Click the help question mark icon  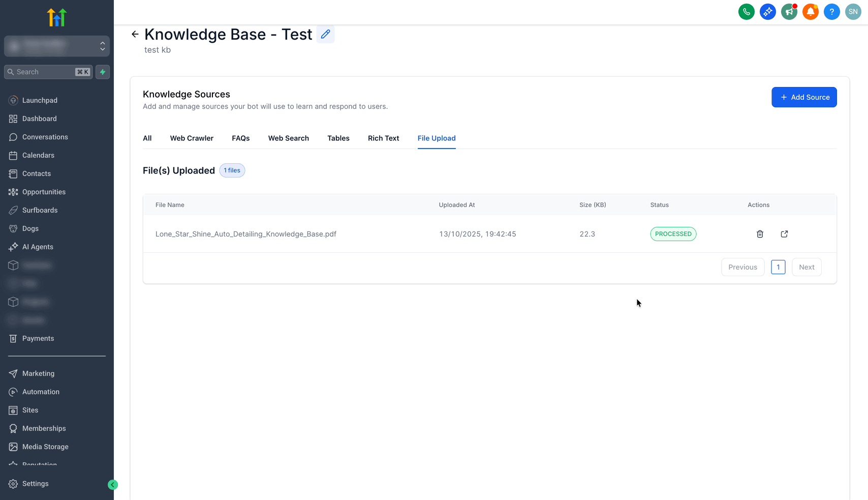[831, 12]
